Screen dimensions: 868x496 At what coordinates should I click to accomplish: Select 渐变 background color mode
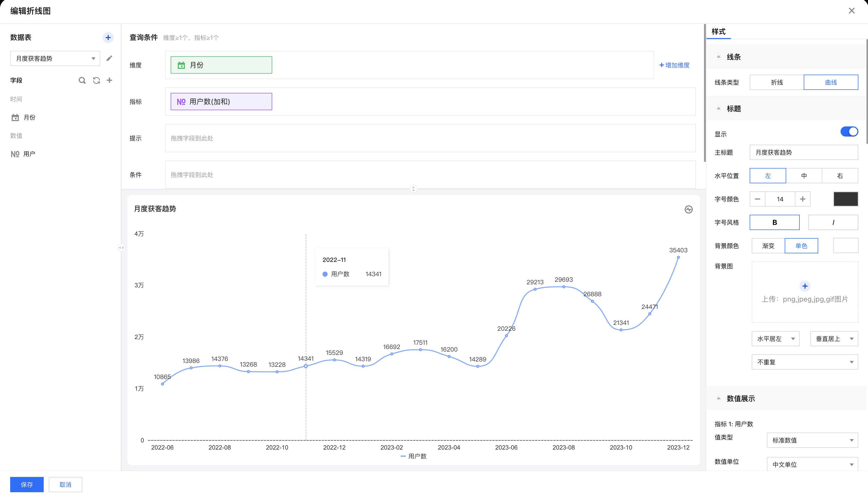tap(768, 246)
